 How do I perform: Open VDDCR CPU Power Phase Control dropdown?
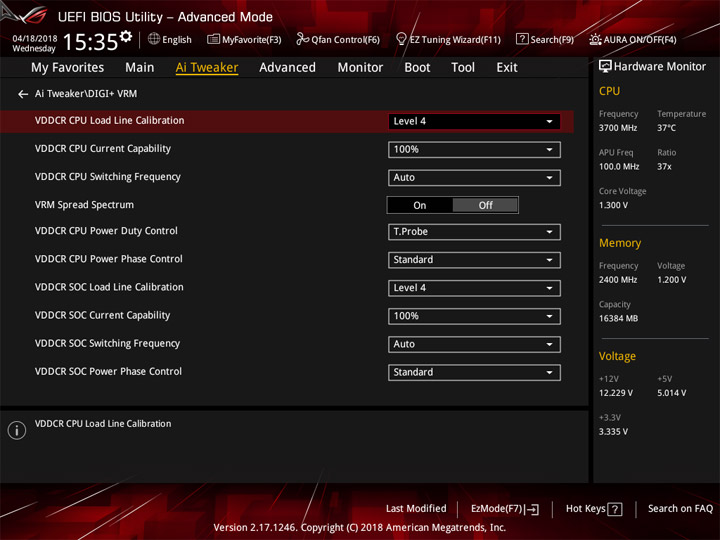pyautogui.click(x=474, y=260)
